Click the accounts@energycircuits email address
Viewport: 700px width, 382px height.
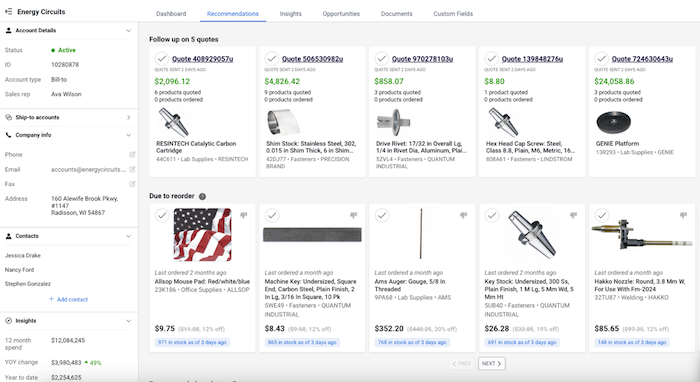[x=88, y=169]
